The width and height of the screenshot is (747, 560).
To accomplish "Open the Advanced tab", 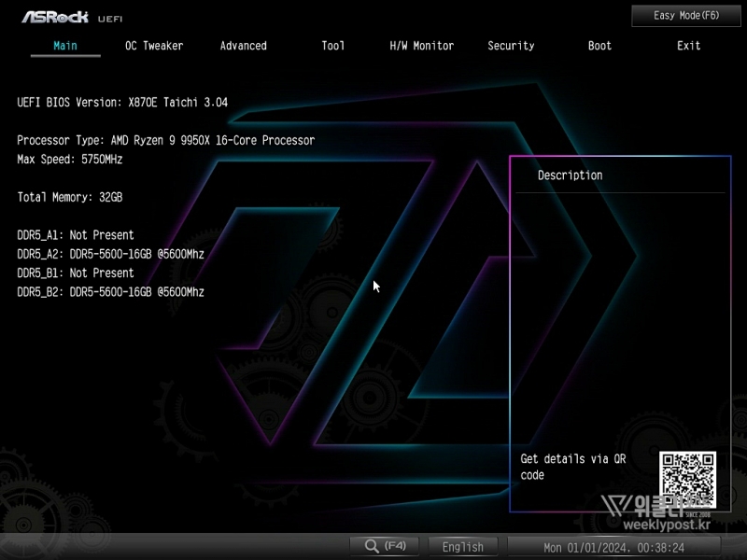I will click(x=243, y=46).
